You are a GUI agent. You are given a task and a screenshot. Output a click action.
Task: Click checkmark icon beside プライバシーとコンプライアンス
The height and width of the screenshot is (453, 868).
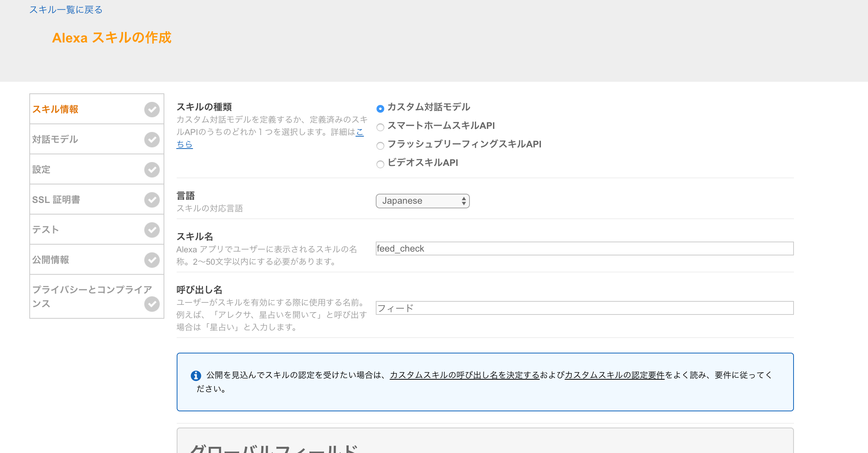click(x=152, y=304)
